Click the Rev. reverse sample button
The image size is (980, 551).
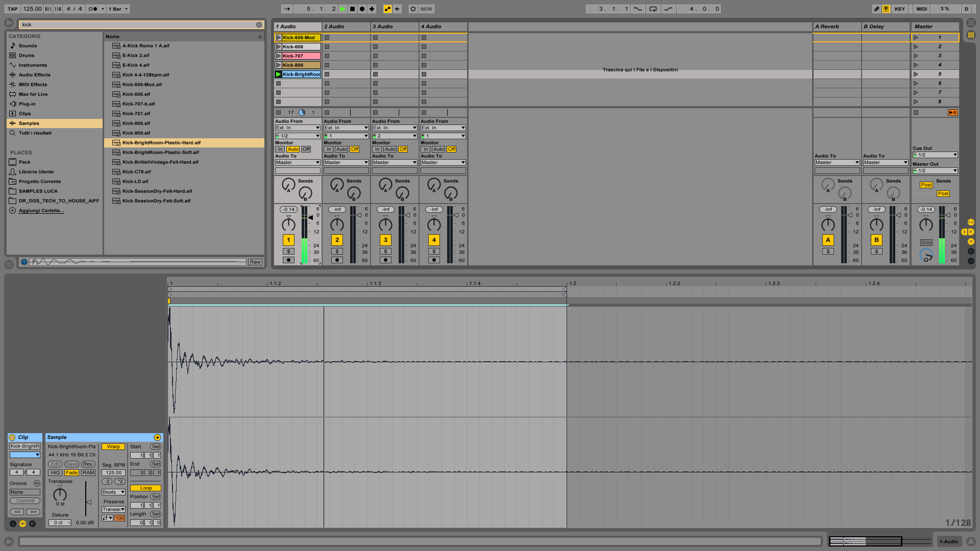pyautogui.click(x=88, y=464)
